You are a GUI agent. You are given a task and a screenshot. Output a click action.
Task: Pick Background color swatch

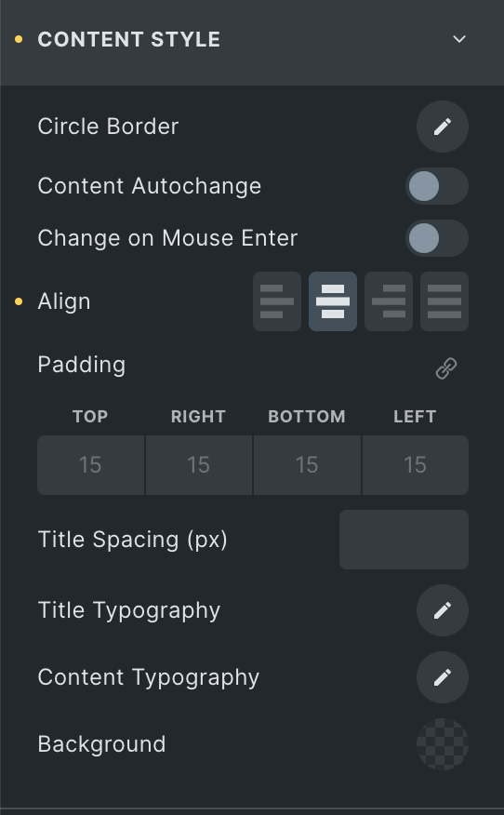[443, 744]
